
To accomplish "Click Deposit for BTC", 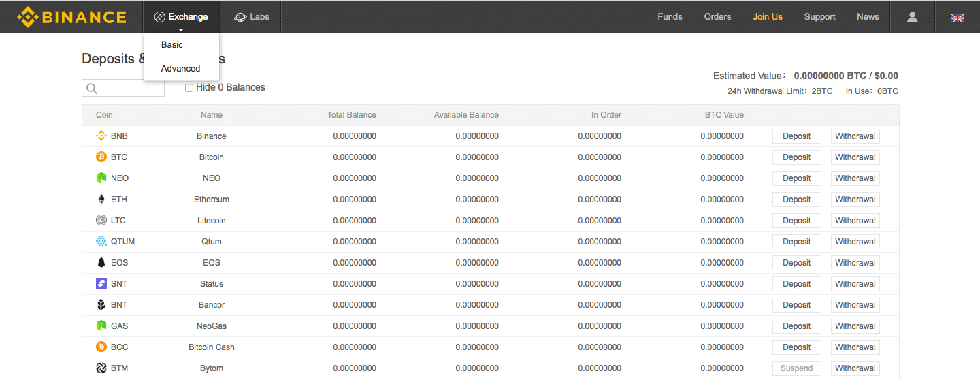I will pyautogui.click(x=797, y=157).
